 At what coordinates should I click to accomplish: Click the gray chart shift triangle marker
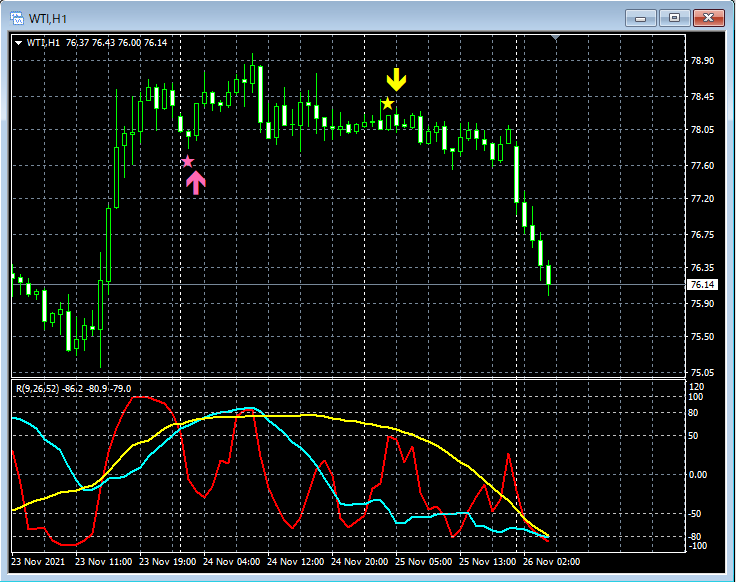(x=557, y=39)
